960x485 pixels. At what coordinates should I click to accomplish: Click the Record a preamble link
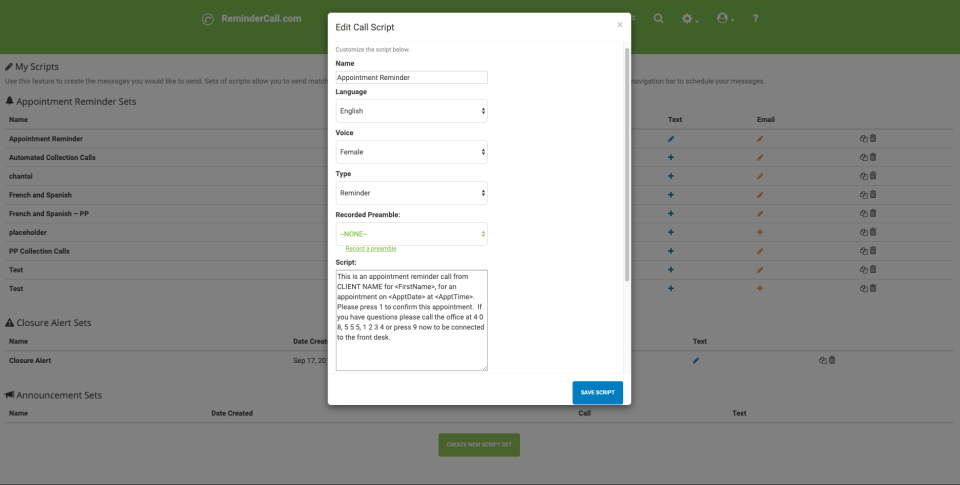pos(370,249)
